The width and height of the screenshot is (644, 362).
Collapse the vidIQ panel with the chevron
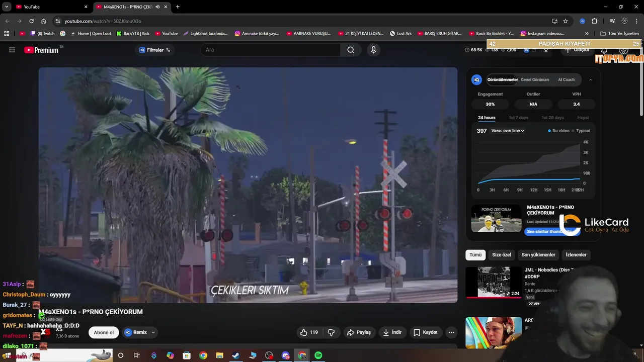click(x=591, y=79)
